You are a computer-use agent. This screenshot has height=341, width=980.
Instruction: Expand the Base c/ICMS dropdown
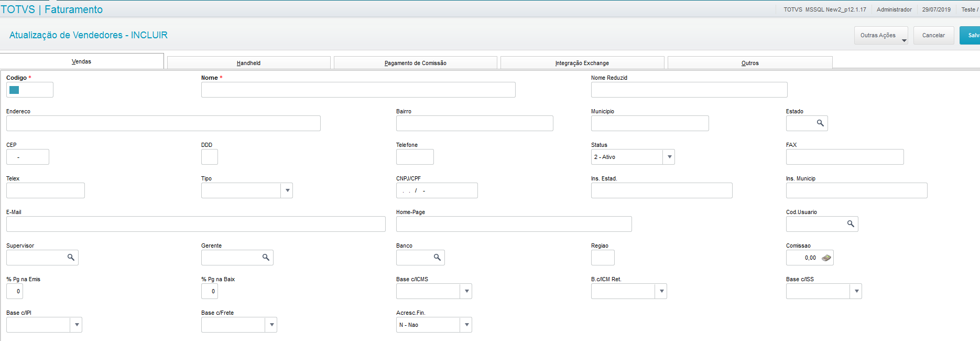(x=466, y=291)
